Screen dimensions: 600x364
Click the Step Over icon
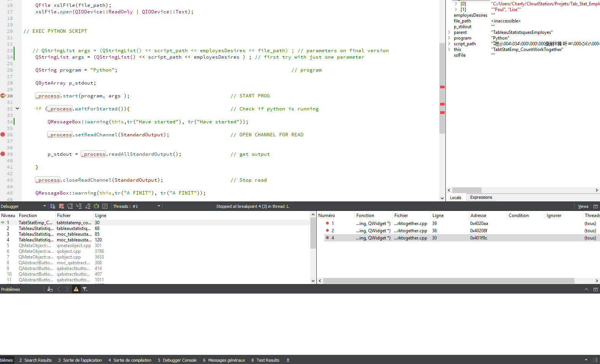(x=70, y=206)
